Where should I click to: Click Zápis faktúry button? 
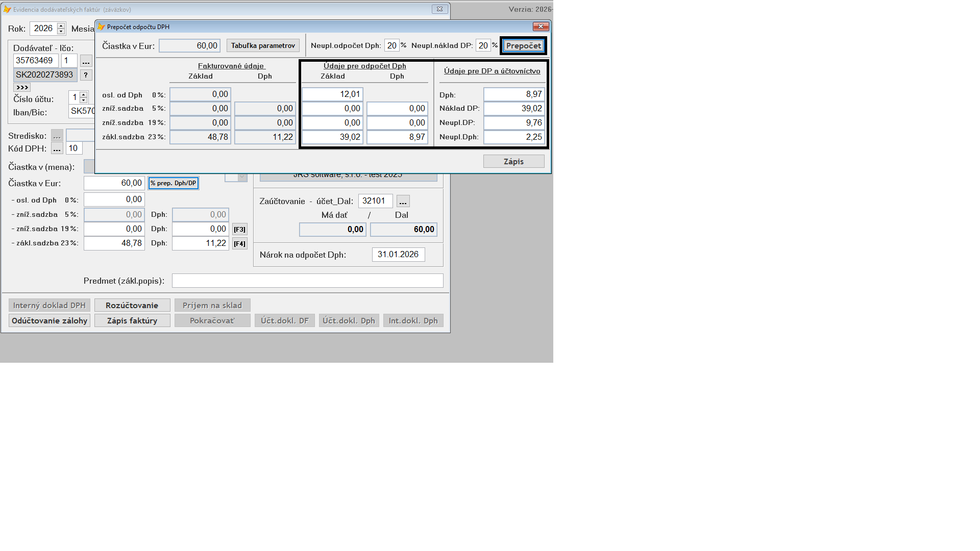(x=132, y=320)
